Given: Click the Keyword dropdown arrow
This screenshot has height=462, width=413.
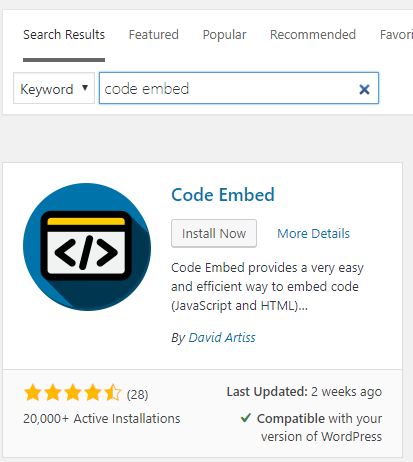Looking at the screenshot, I should click(85, 88).
